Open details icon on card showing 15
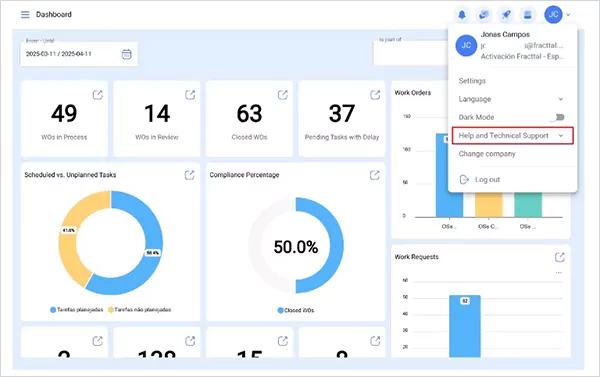This screenshot has width=600, height=377. [283, 341]
